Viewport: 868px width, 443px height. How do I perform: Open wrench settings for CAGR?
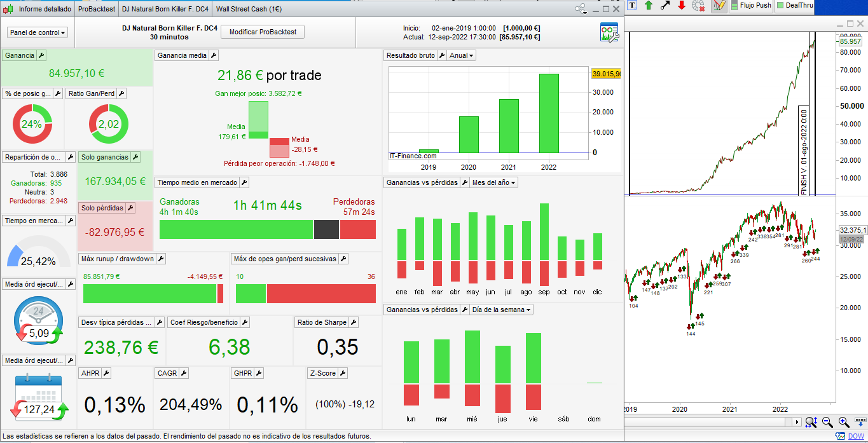coord(184,373)
